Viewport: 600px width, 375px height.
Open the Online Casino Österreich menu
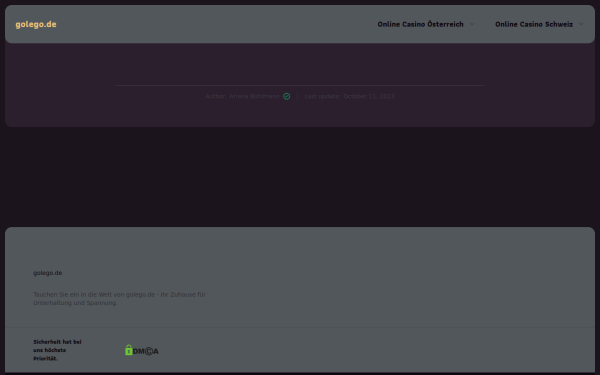point(420,24)
